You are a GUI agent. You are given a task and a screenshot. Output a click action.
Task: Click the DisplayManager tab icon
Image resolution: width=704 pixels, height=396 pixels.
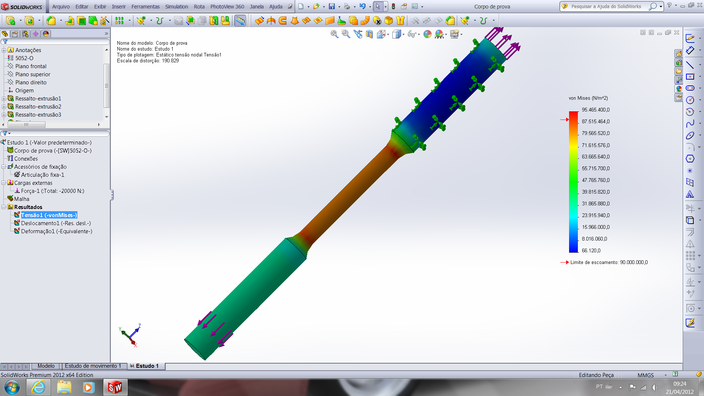point(46,34)
